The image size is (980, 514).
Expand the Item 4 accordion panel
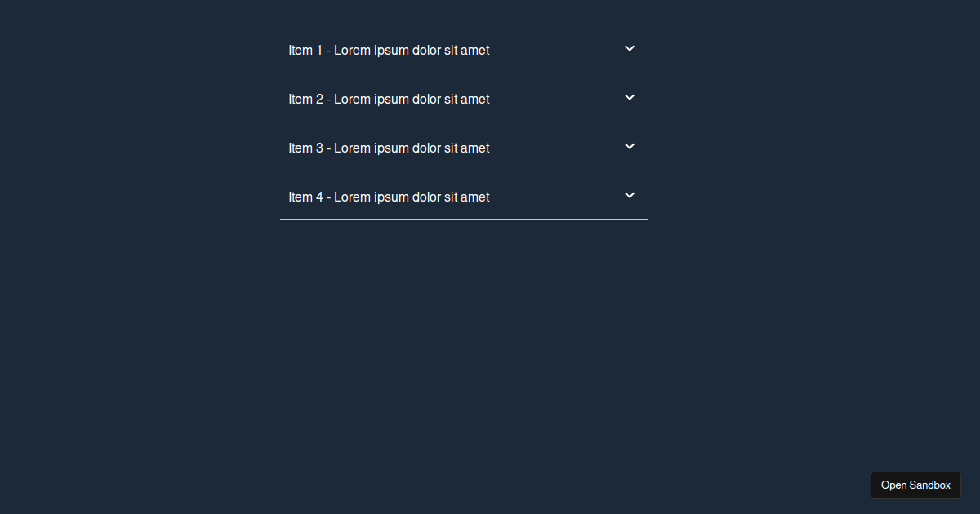464,196
